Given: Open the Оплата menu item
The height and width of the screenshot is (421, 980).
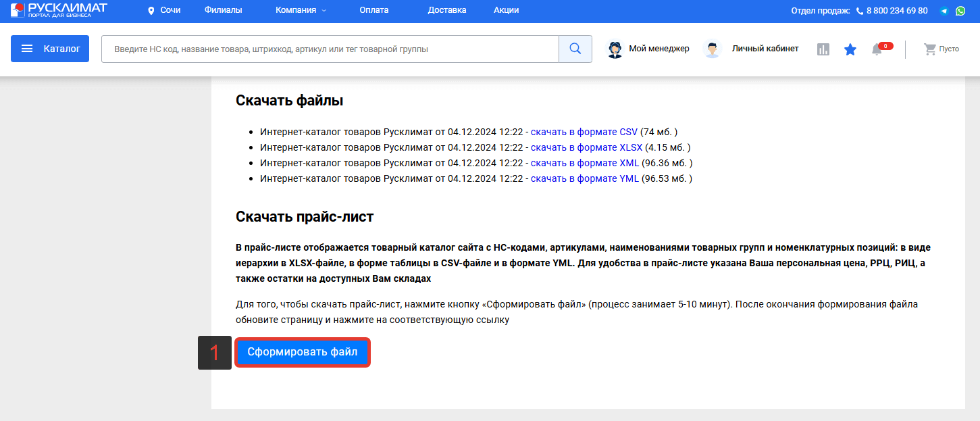Looking at the screenshot, I should pyautogui.click(x=374, y=10).
